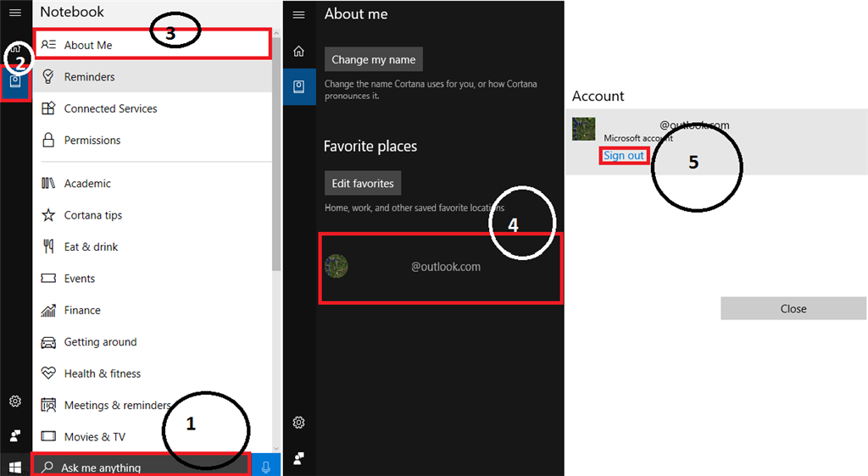Close the Account dialog

(x=793, y=308)
